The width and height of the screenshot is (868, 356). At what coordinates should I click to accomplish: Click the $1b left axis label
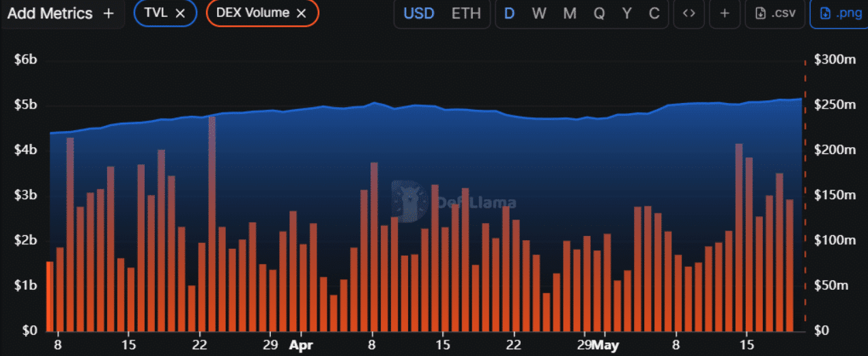(x=26, y=285)
